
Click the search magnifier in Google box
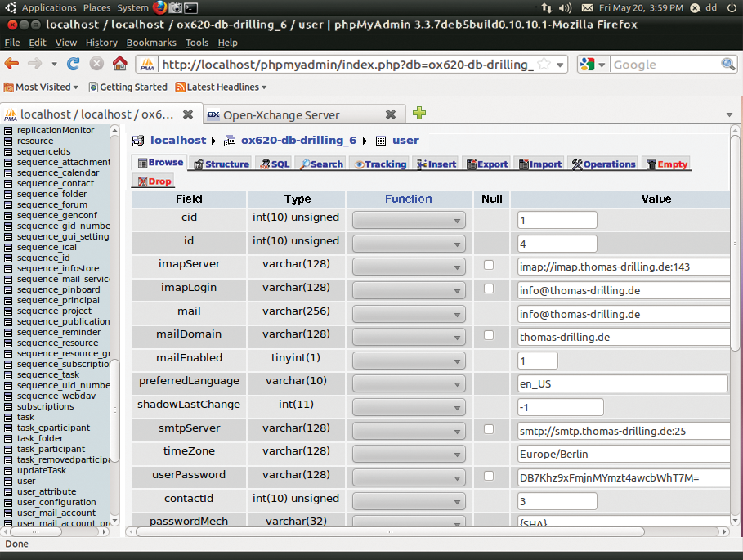point(727,65)
